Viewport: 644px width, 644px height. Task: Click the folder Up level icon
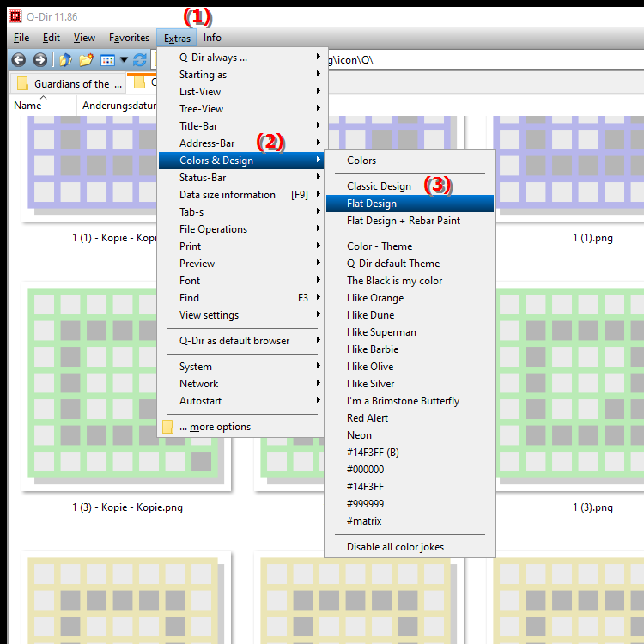click(x=65, y=60)
